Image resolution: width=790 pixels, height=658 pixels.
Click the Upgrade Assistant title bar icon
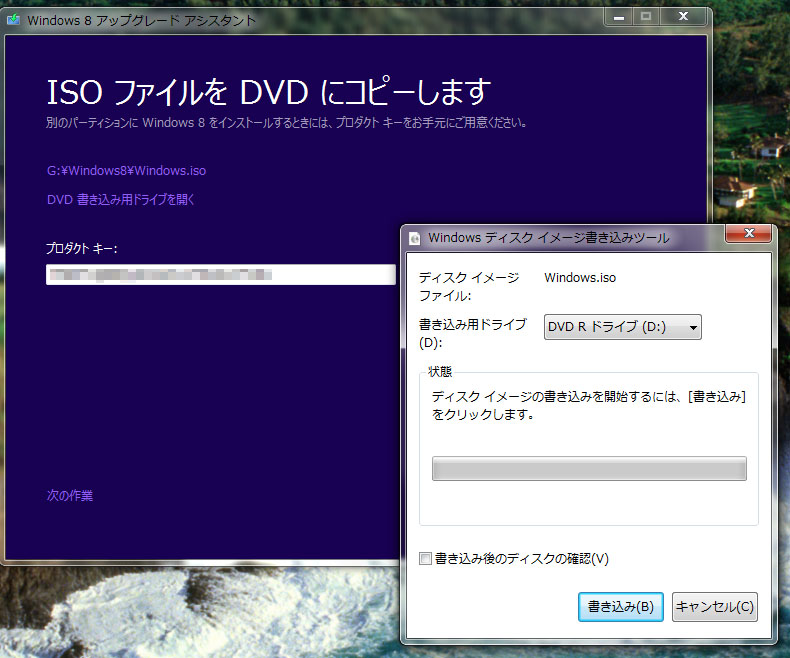click(x=14, y=20)
